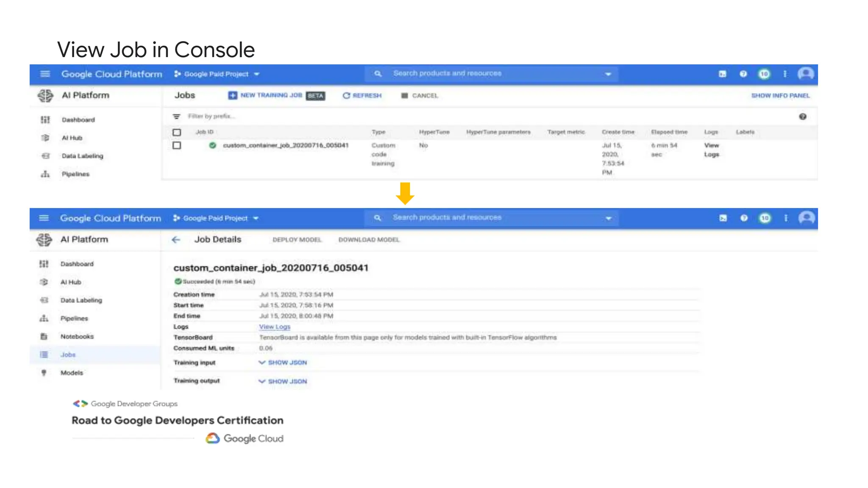
Task: Click SHOW INFO PANEL link
Action: tap(781, 96)
